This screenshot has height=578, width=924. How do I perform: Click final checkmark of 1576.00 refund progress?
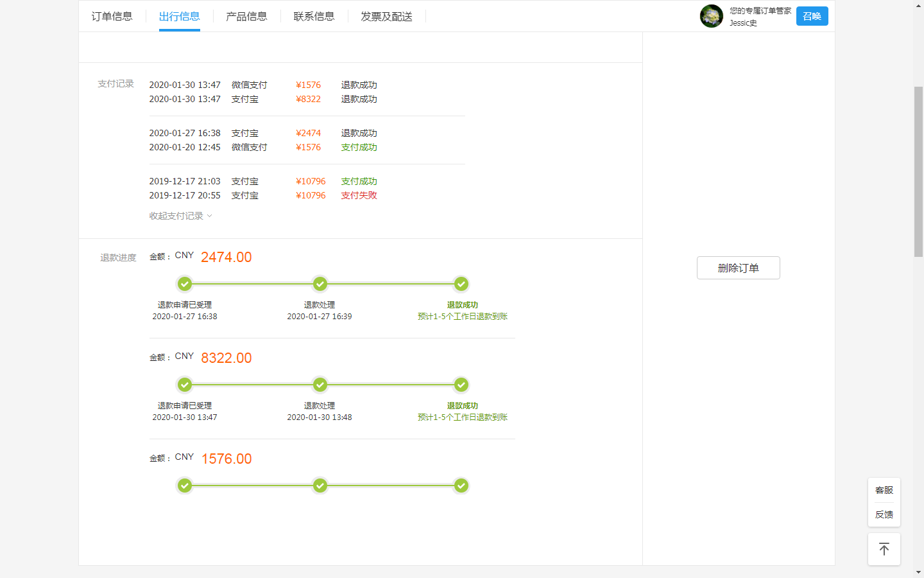461,486
